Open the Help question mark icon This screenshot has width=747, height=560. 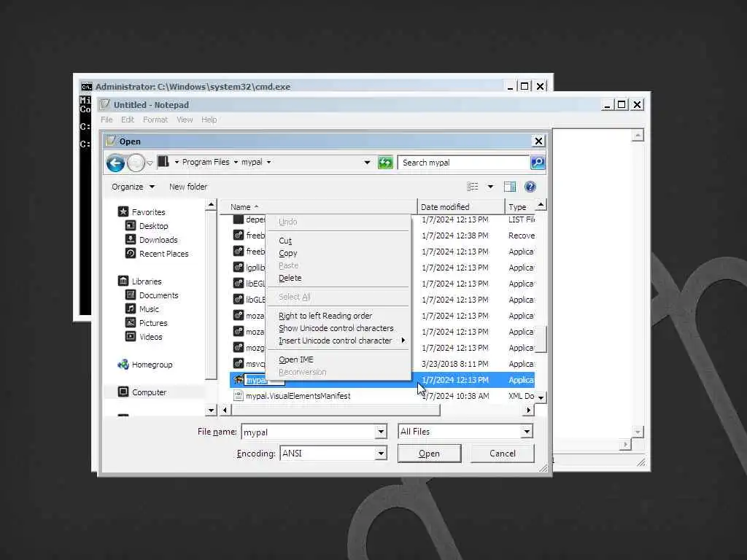pyautogui.click(x=530, y=187)
